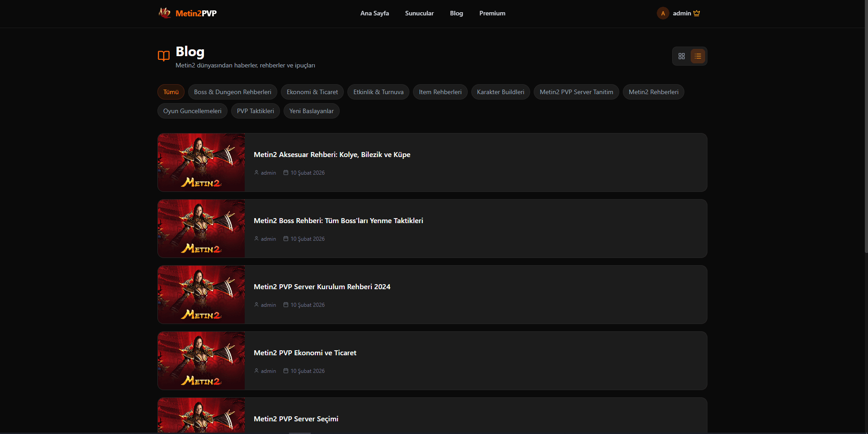Viewport: 868px width, 434px height.
Task: Click the admin avatar circle
Action: click(x=663, y=13)
